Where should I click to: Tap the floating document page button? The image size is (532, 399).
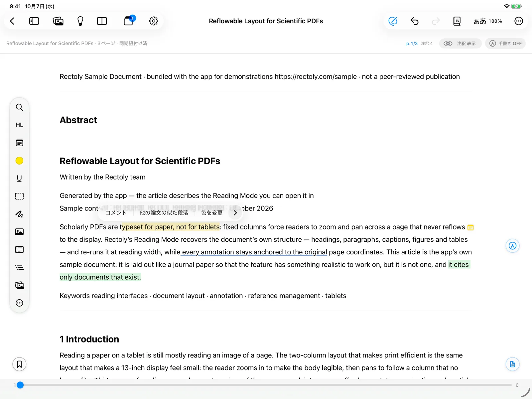tap(512, 364)
